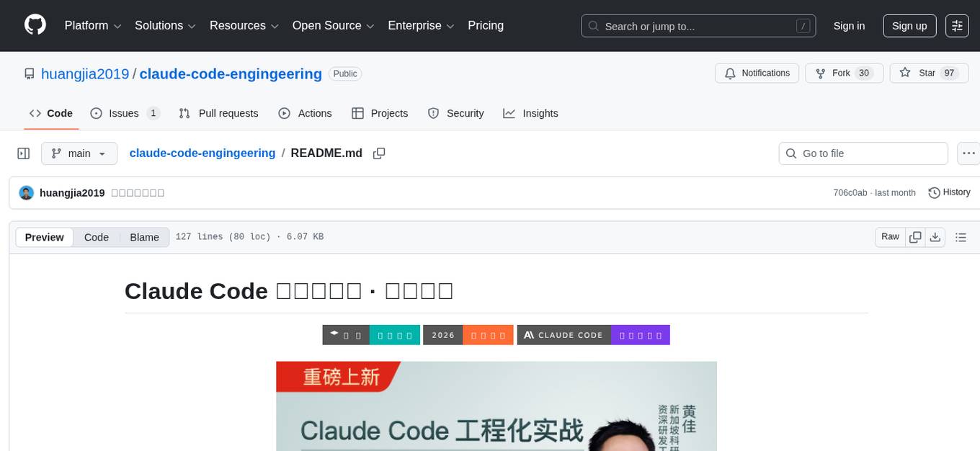Image resolution: width=980 pixels, height=451 pixels.
Task: Click the GitHub octocat home logo
Action: pyautogui.click(x=35, y=25)
